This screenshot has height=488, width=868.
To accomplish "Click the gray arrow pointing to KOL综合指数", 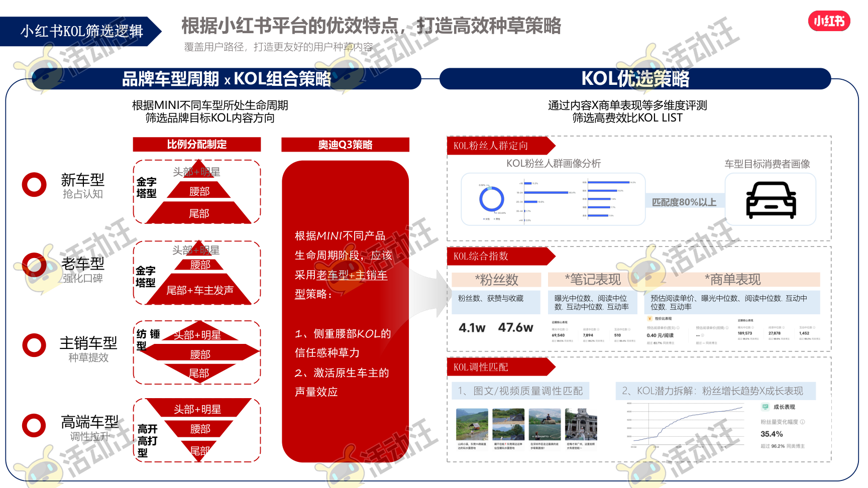I will [431, 294].
